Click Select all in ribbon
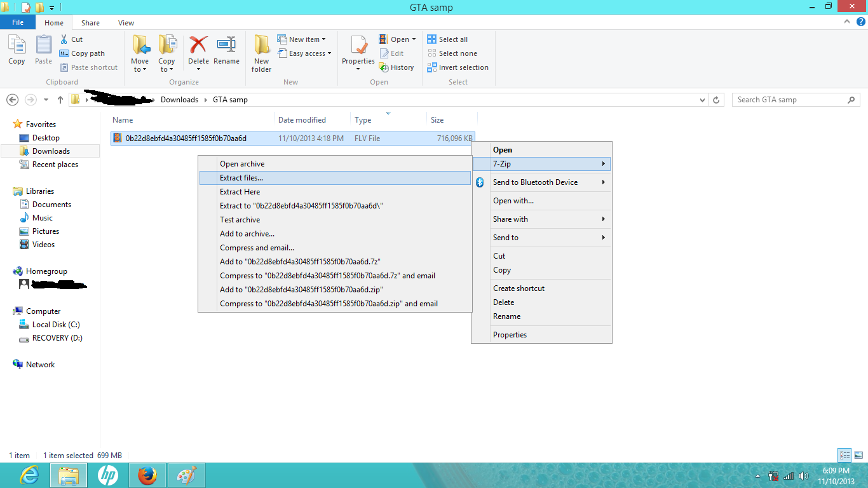 [x=447, y=39]
